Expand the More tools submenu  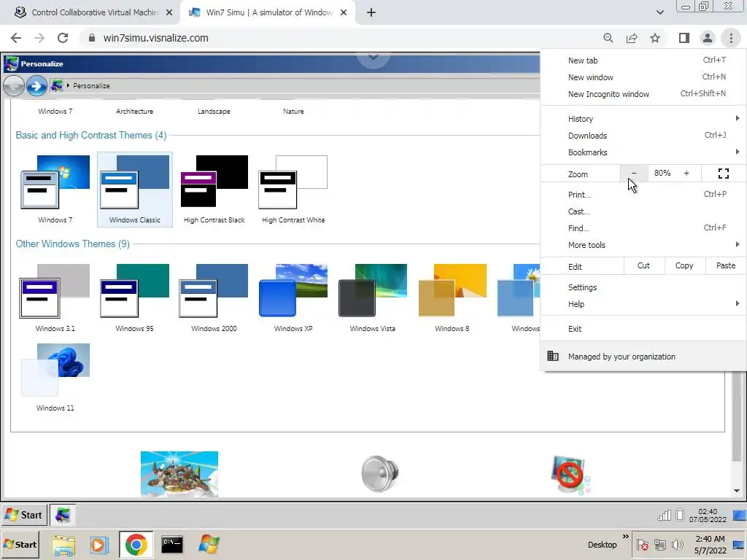click(643, 245)
